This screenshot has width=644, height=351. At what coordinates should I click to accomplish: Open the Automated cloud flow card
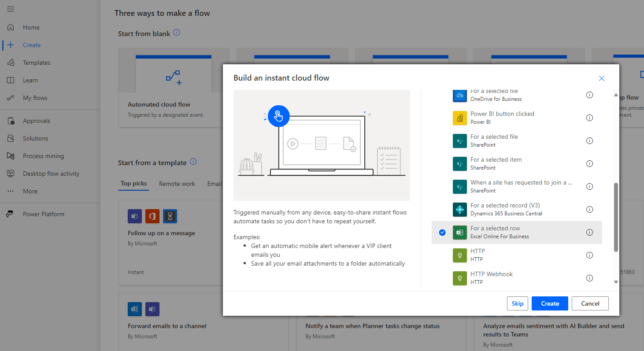pos(174,88)
